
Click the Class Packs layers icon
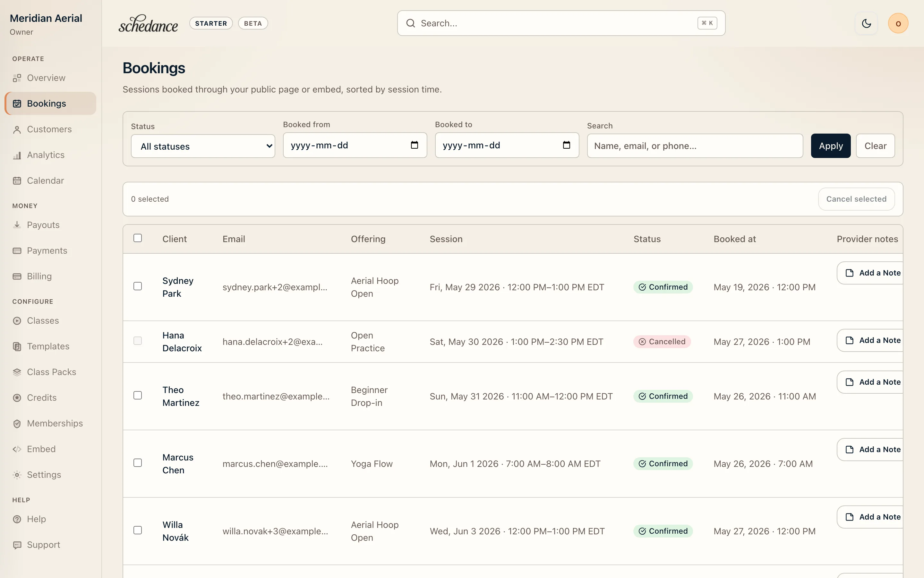pyautogui.click(x=17, y=372)
